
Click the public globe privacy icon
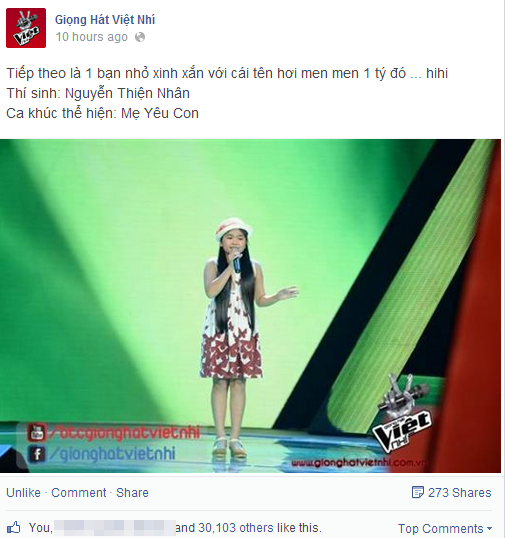tap(140, 37)
